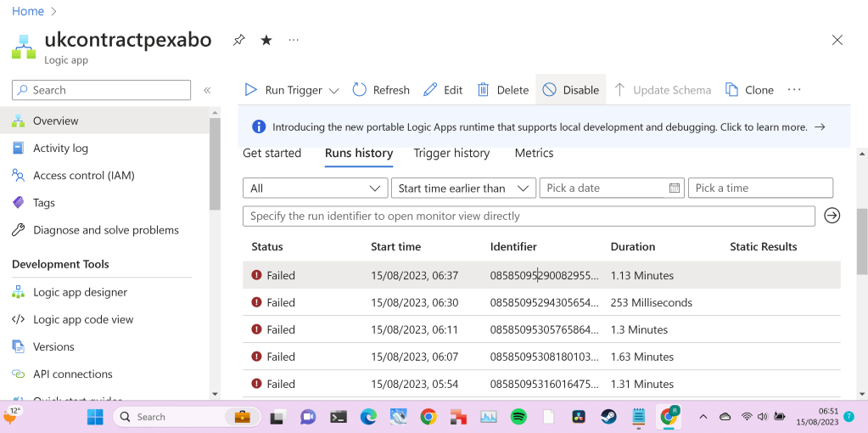
Task: Switch to Get started tab
Action: 272,153
